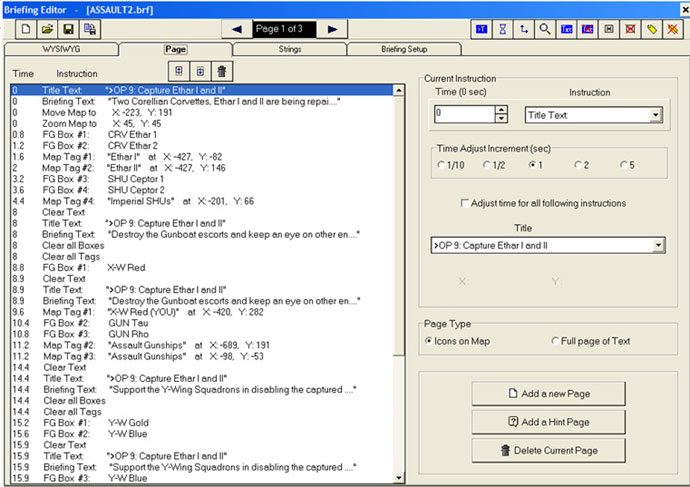Open the Briefing Setup tab
Screen dimensions: 690x487
coord(404,49)
